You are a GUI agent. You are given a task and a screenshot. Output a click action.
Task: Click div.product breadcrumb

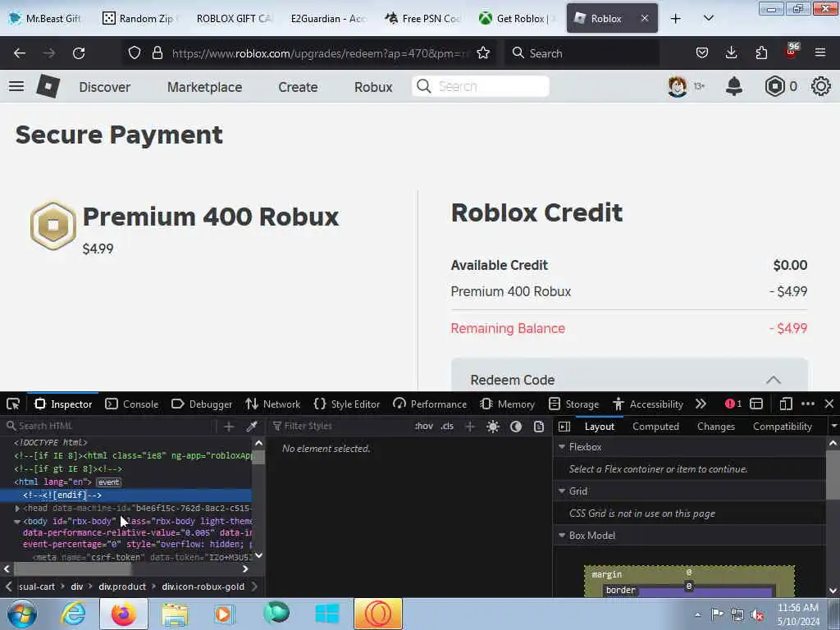[x=122, y=587]
